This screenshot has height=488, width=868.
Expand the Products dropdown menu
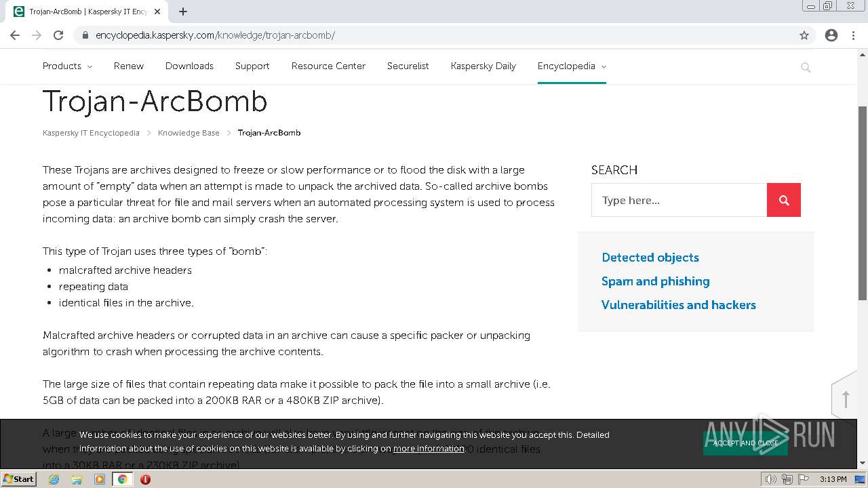pos(67,66)
